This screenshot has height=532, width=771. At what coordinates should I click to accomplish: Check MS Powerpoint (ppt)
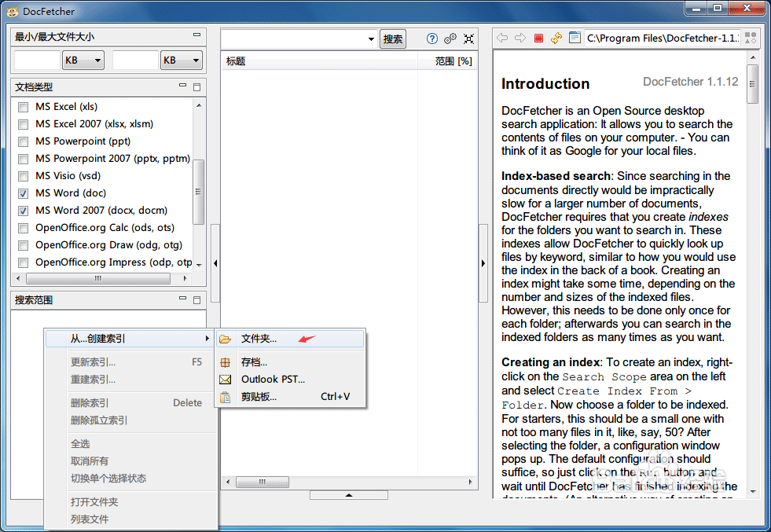coord(23,141)
